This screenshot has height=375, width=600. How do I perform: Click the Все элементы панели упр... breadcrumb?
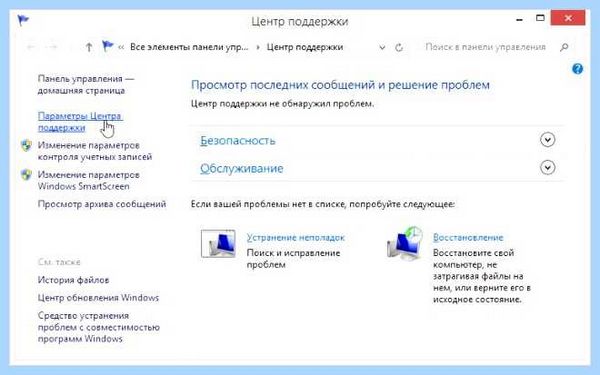[x=189, y=47]
